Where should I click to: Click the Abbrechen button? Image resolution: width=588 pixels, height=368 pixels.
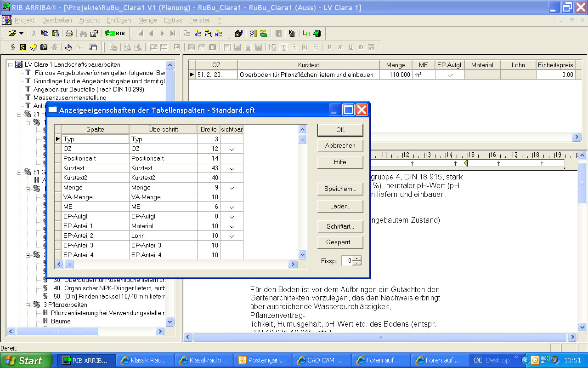coord(340,145)
